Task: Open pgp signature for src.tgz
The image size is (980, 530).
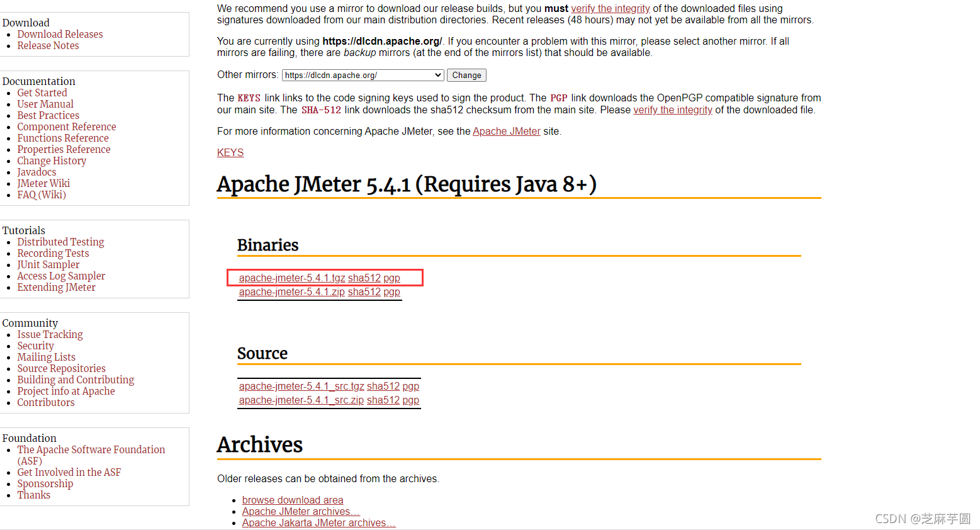Action: point(410,386)
